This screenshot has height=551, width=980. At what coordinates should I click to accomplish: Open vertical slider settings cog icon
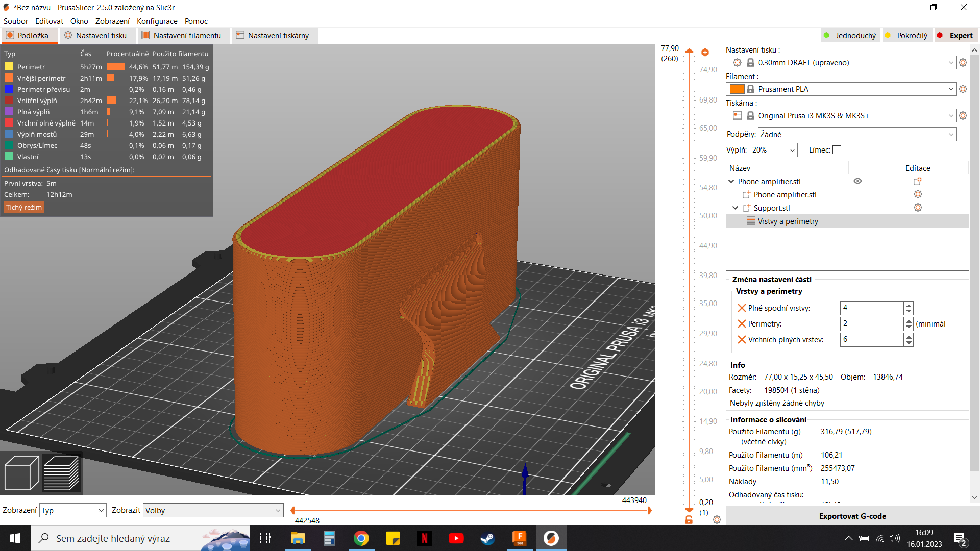click(717, 519)
